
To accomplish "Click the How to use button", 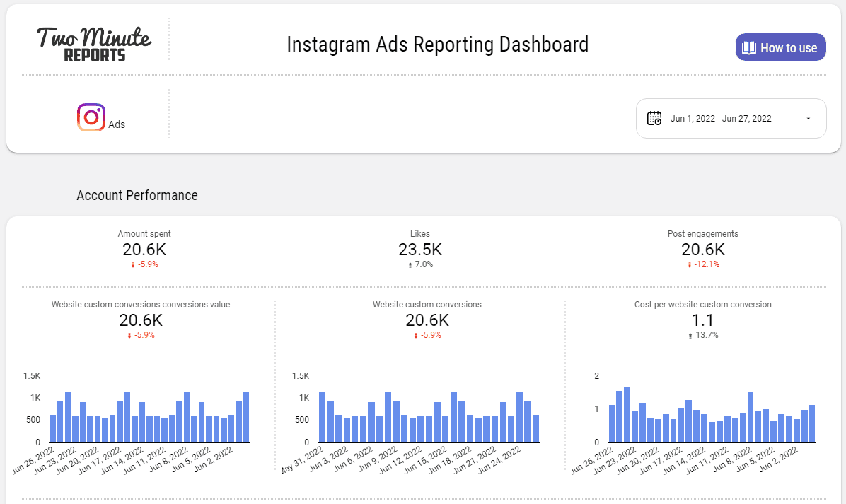I will (780, 47).
